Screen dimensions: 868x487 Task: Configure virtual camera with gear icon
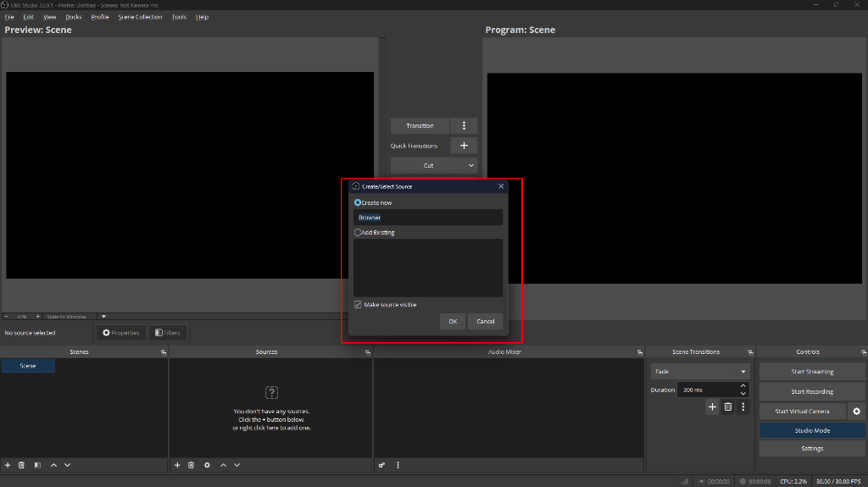pyautogui.click(x=856, y=411)
